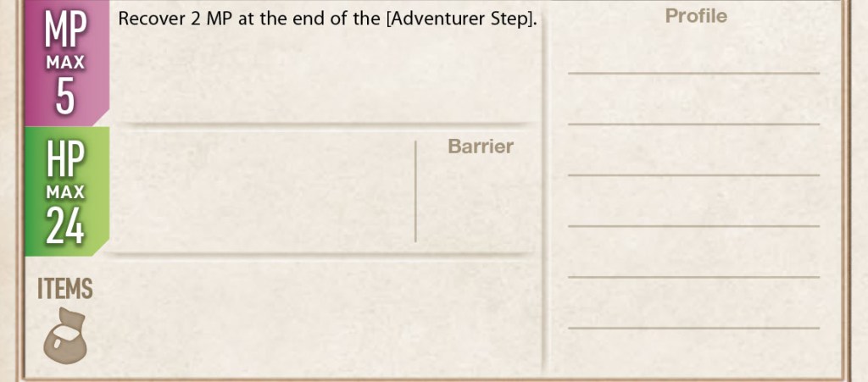Click the vertical divider beside Barrier
This screenshot has width=868, height=382.
[x=415, y=191]
